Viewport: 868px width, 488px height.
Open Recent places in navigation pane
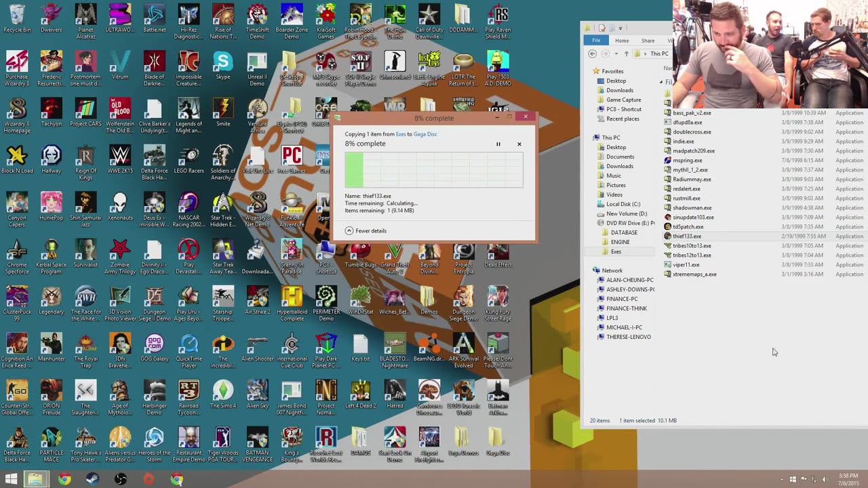[623, 119]
